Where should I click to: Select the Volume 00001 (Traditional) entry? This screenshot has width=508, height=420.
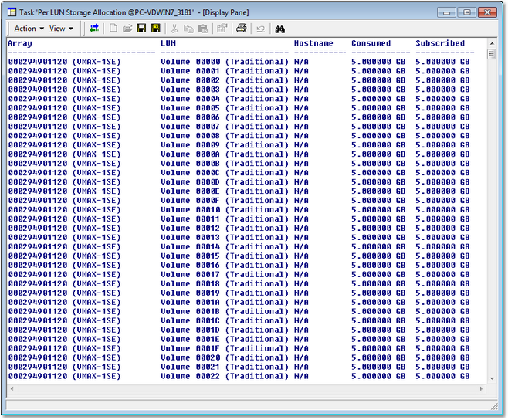click(x=224, y=71)
